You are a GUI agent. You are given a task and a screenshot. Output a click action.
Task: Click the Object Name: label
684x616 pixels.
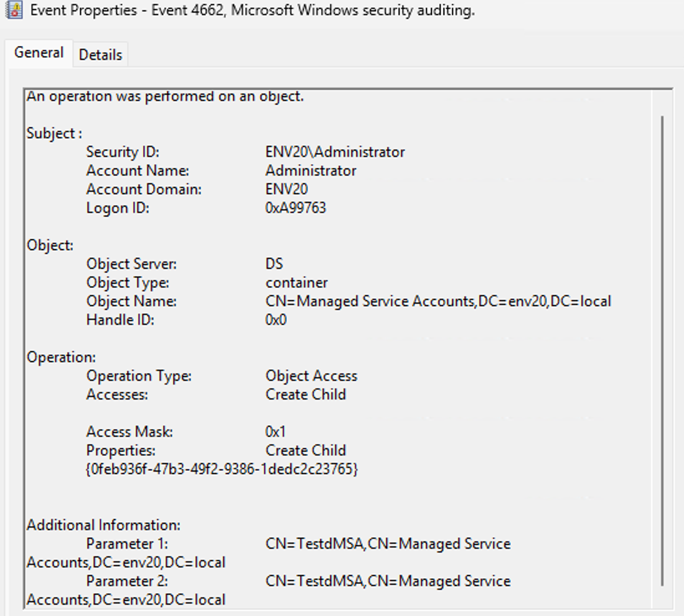(x=131, y=301)
